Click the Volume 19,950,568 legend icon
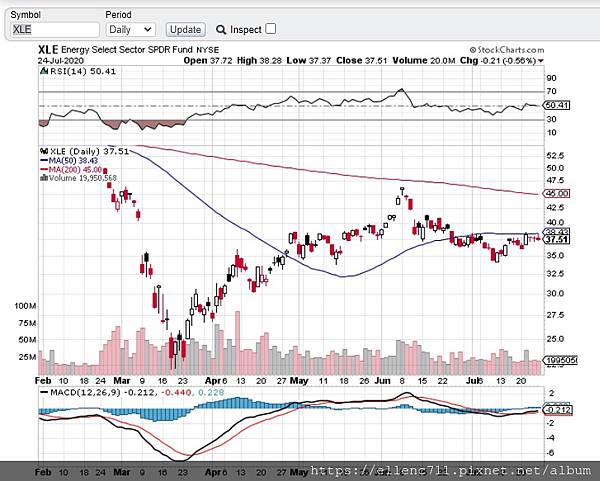The height and width of the screenshot is (481, 600). point(44,178)
